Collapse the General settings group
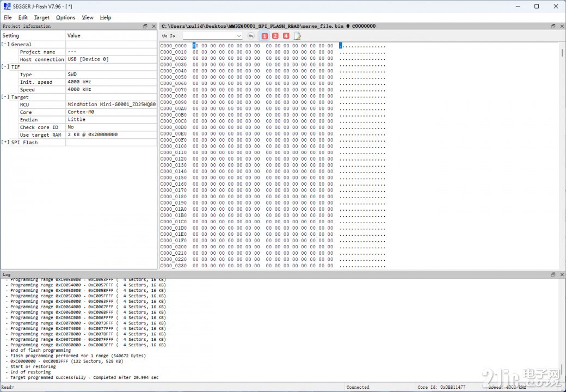Screen dimensions: 566x392 coord(5,44)
